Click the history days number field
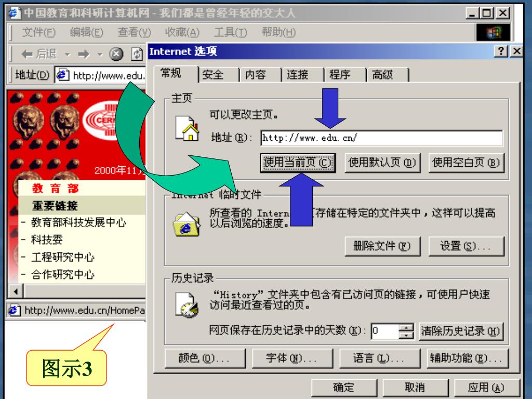The image size is (532, 399). click(x=385, y=331)
